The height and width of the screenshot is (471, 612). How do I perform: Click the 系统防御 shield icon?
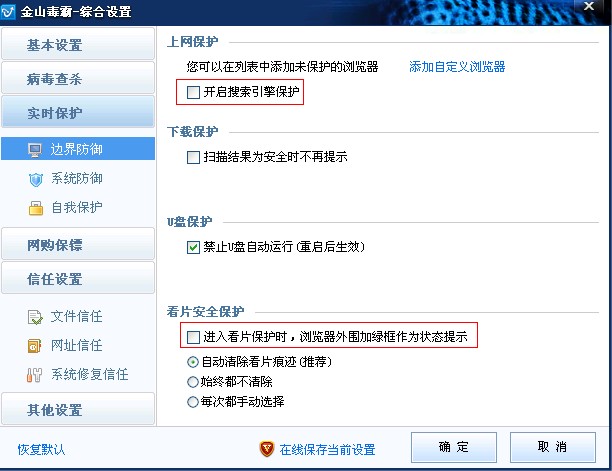tap(36, 180)
